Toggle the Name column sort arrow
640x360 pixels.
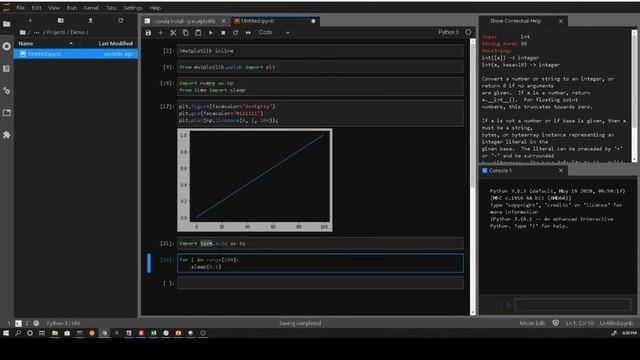coord(71,43)
